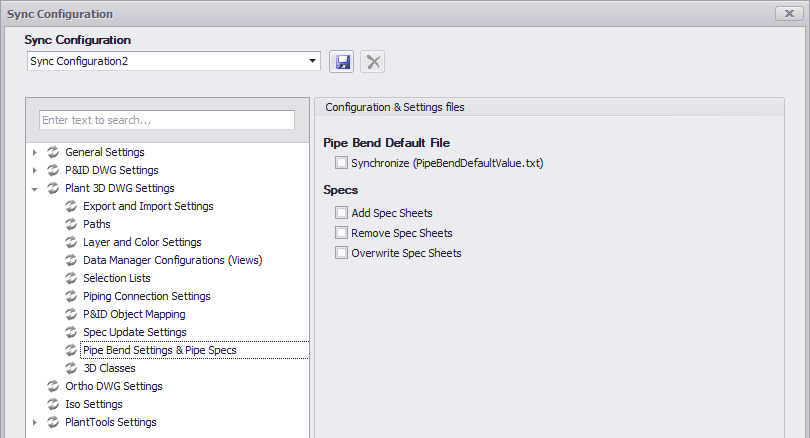Viewport: 810px width, 438px height.
Task: Select Pipe Bend Settings & Pipe Specs
Action: click(160, 350)
